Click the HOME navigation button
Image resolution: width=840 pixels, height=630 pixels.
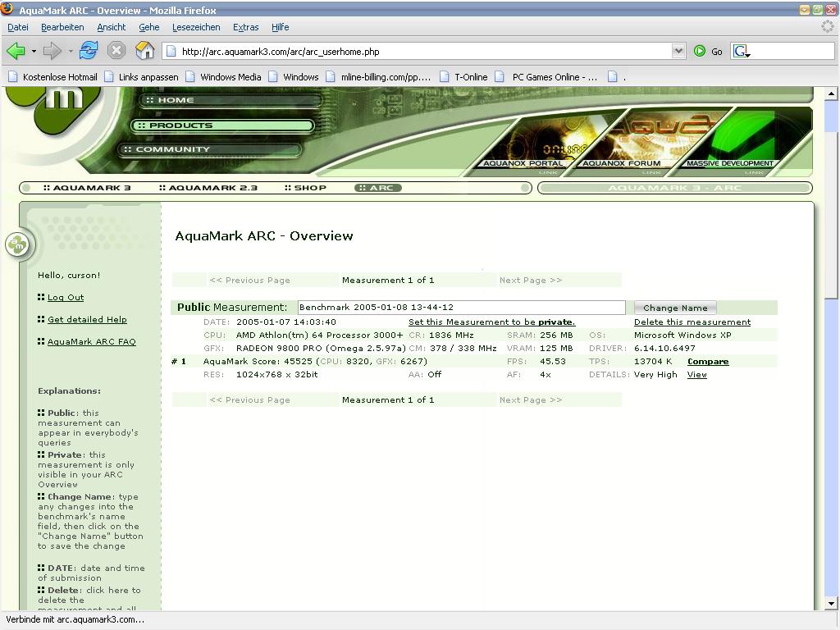231,100
